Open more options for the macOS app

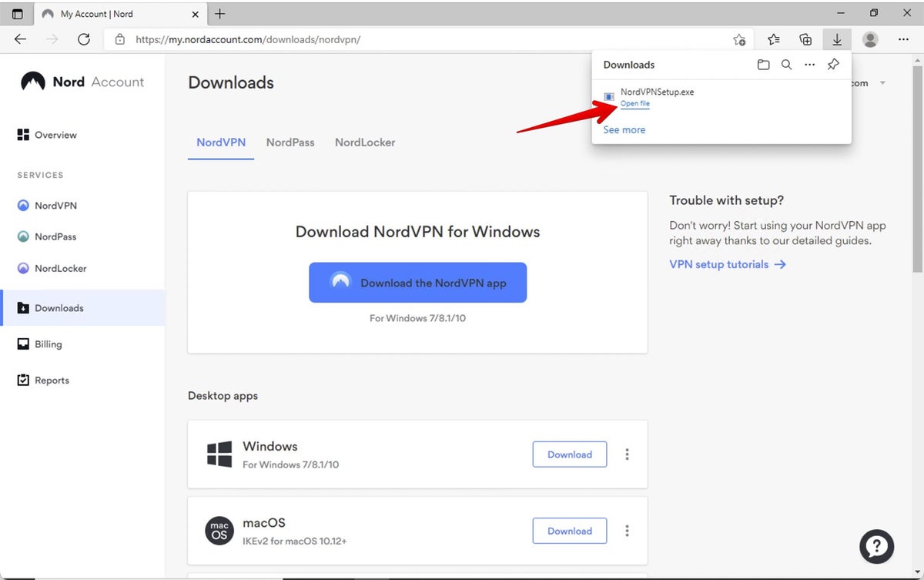click(627, 531)
